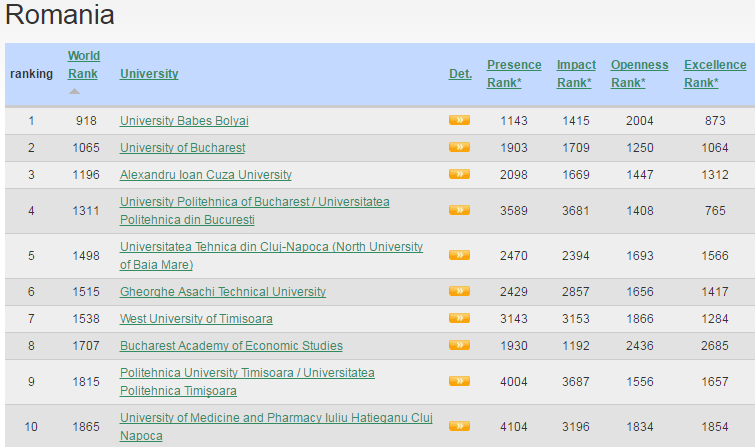Select presence rank value 1903
The width and height of the screenshot is (755, 447).
(514, 147)
